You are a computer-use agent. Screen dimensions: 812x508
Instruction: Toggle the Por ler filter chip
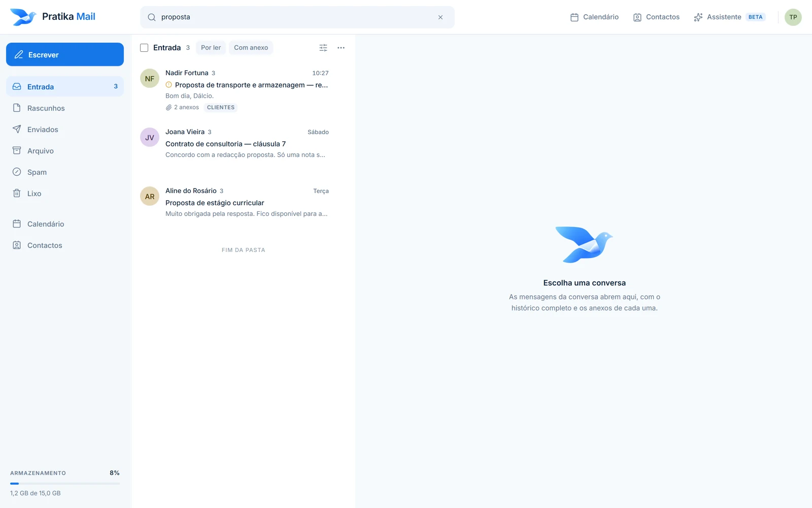tap(211, 48)
